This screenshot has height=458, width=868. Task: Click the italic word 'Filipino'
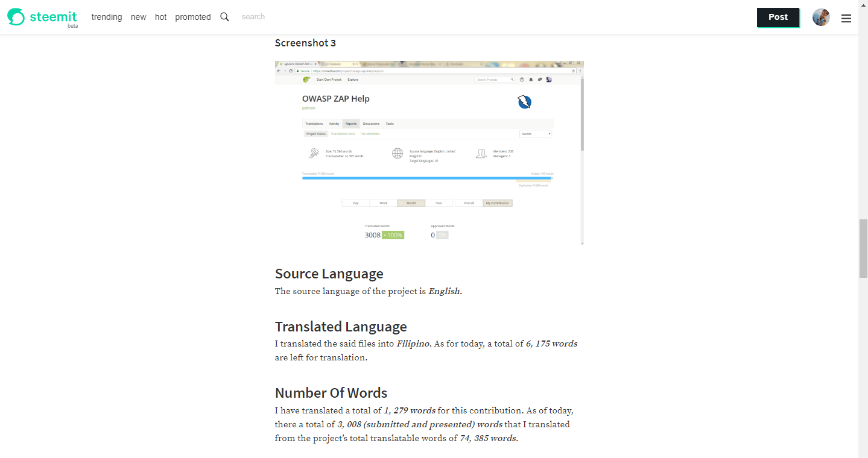[413, 344]
